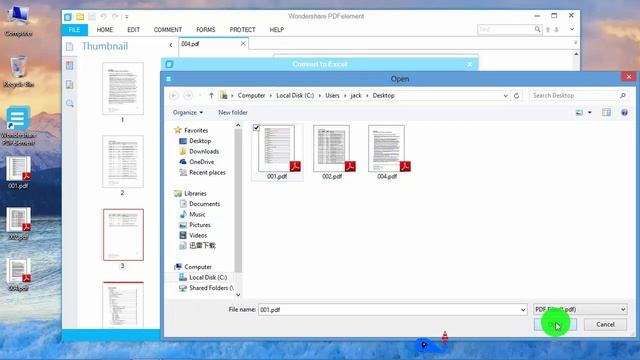Select Desktop under Favorites
The height and width of the screenshot is (360, 640).
pyautogui.click(x=200, y=141)
